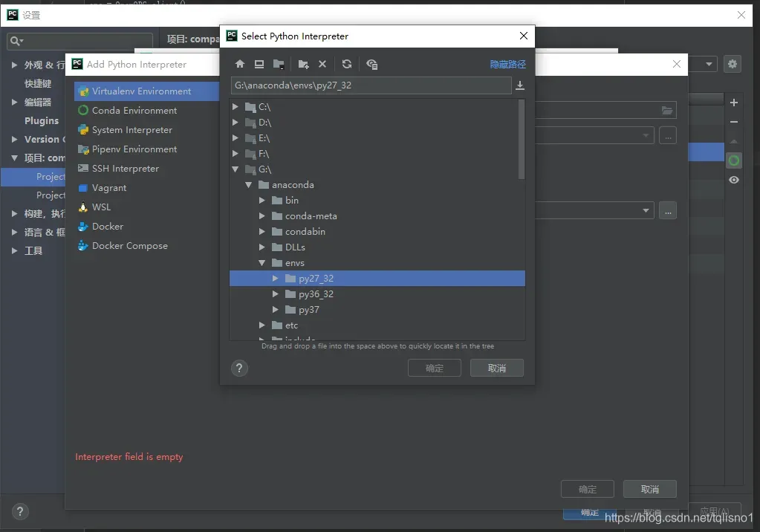The width and height of the screenshot is (760, 532).
Task: Remove package with minus icon
Action: tap(734, 122)
